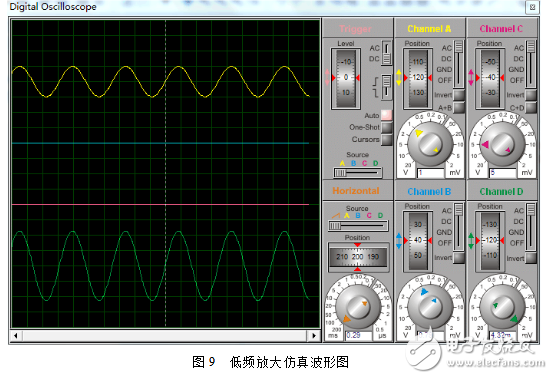553x379 pixels.
Task: Click the right arrow of horizontal scrollbar
Action: coord(314,335)
